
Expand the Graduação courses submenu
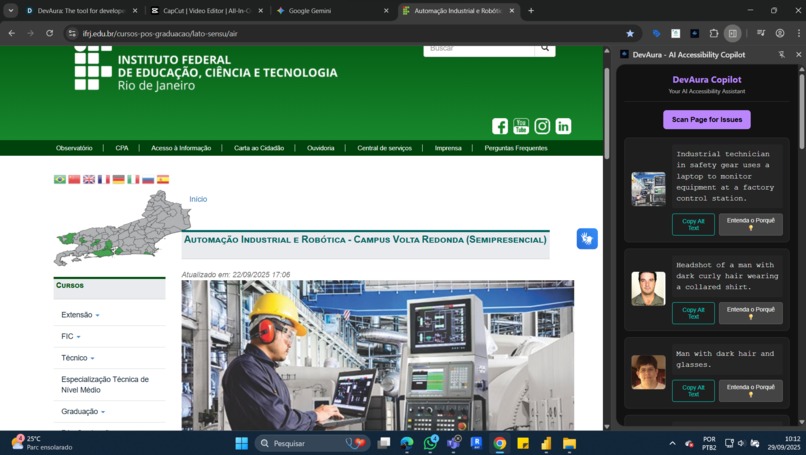coord(83,411)
